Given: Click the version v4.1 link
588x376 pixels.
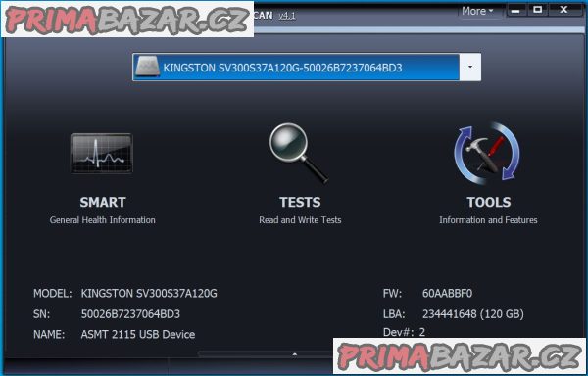Looking at the screenshot, I should tap(287, 16).
